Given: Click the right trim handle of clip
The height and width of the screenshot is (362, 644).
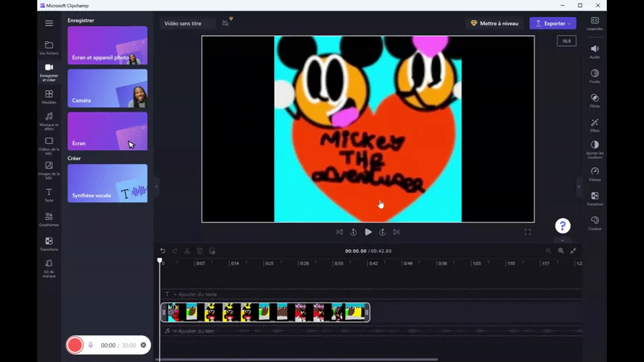Looking at the screenshot, I should 367,313.
